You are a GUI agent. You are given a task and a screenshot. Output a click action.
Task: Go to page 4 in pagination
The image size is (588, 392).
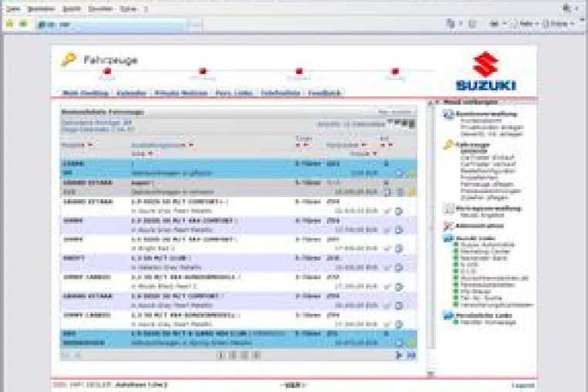(x=256, y=355)
